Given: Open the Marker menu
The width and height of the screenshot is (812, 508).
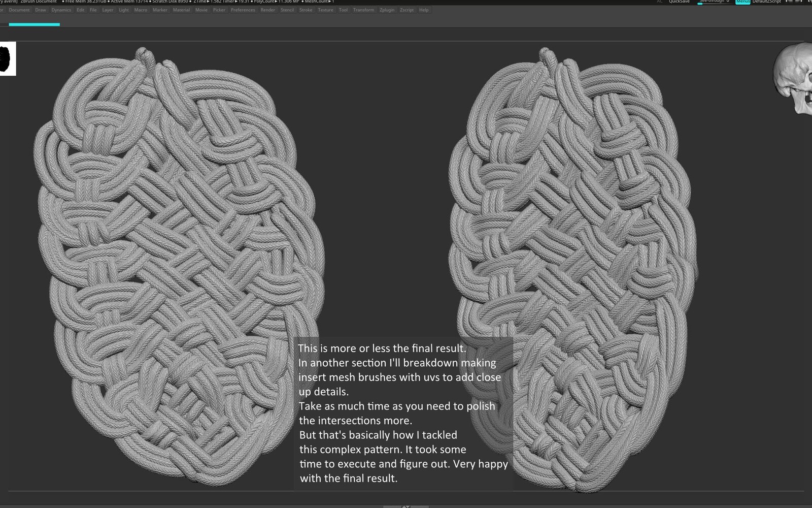Looking at the screenshot, I should point(160,10).
